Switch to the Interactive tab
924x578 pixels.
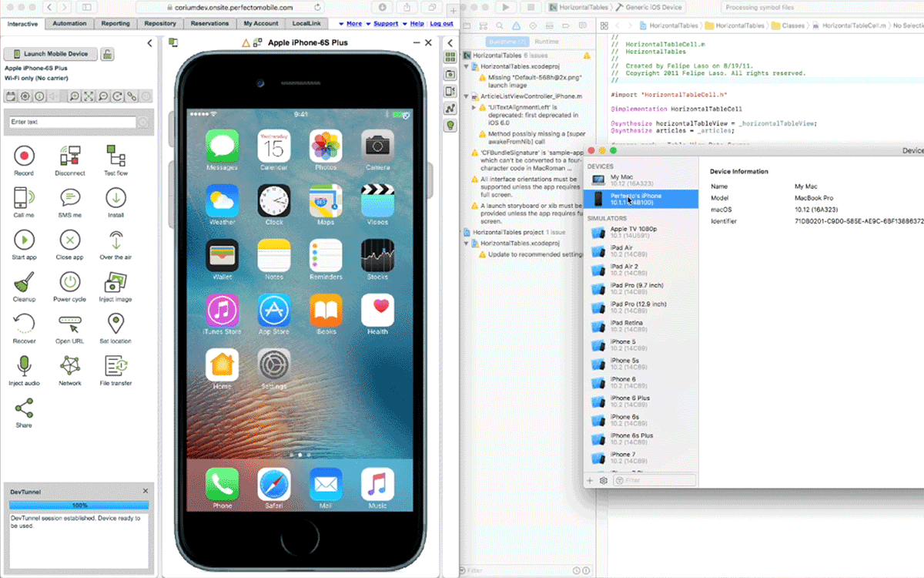pyautogui.click(x=23, y=24)
